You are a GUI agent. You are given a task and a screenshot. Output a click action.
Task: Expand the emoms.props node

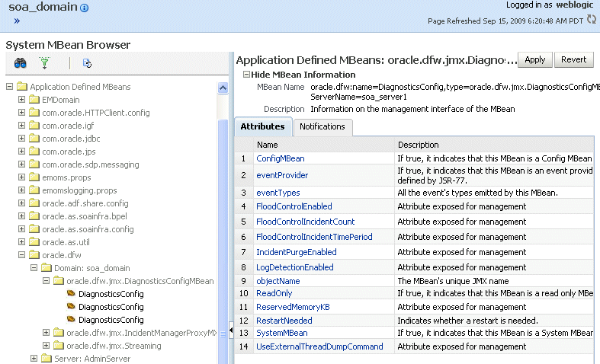[22, 177]
